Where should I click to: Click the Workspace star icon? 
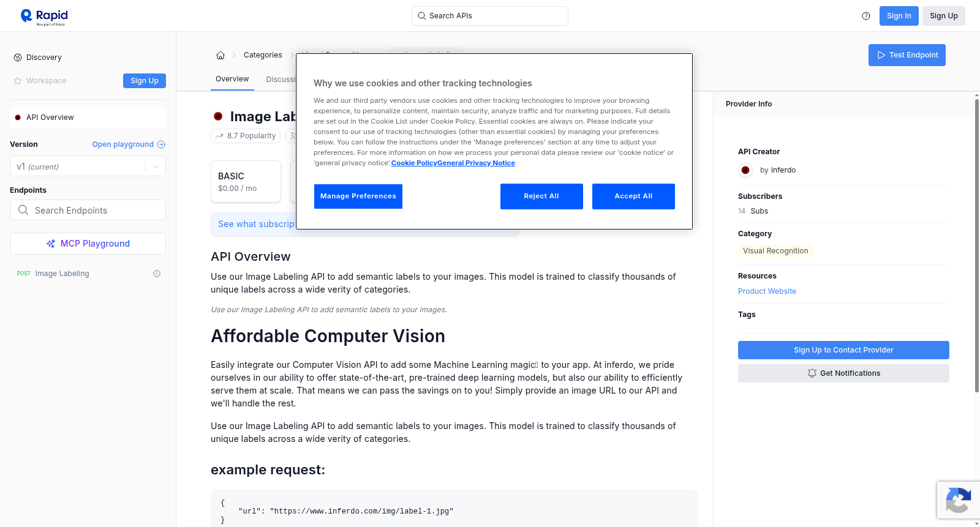(18, 81)
